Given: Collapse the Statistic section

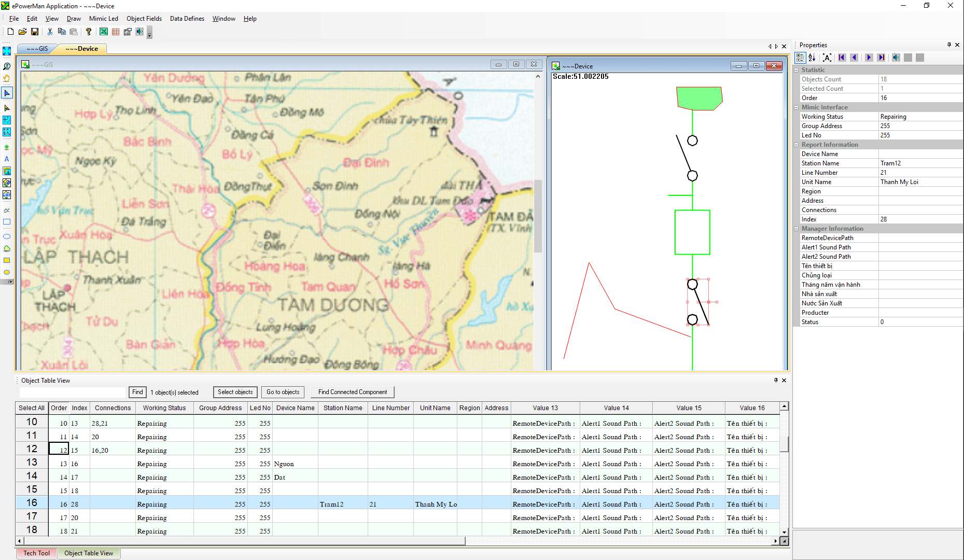Looking at the screenshot, I should (797, 70).
